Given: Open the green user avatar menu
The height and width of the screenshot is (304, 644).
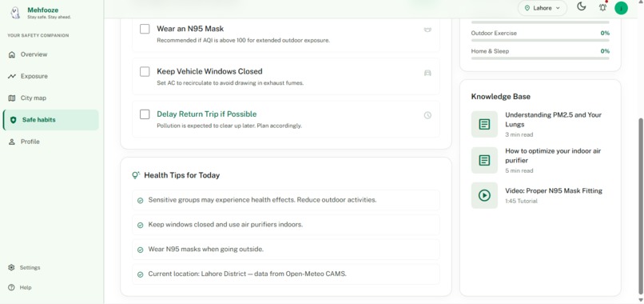Looking at the screenshot, I should 621,7.
